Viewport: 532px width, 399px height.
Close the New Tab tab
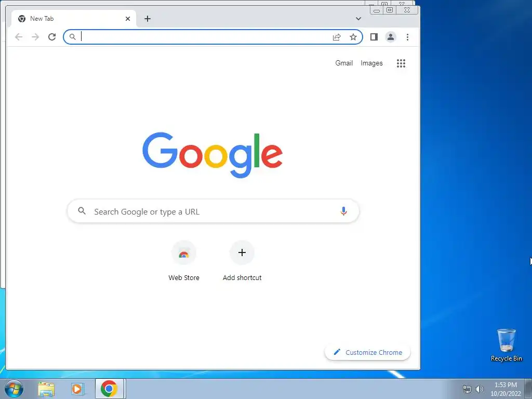[128, 19]
